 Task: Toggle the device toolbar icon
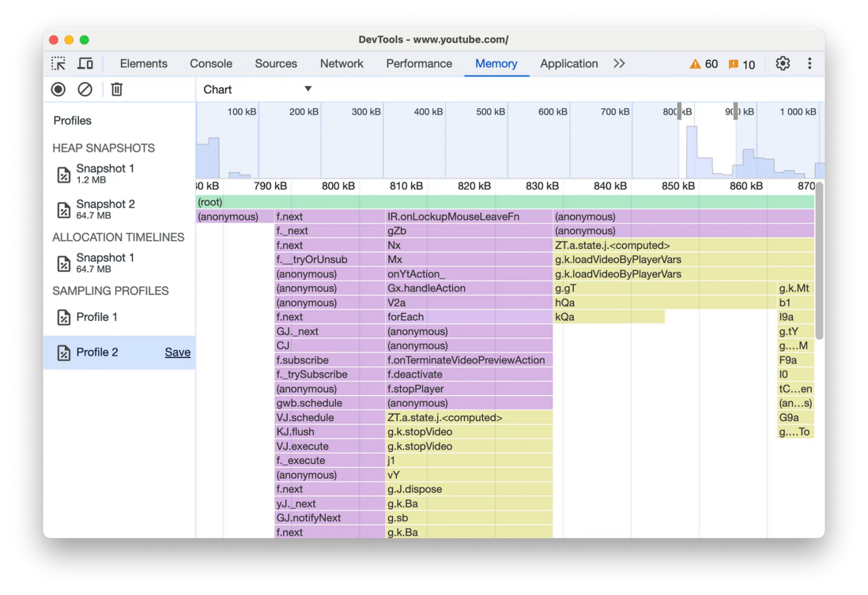click(85, 64)
